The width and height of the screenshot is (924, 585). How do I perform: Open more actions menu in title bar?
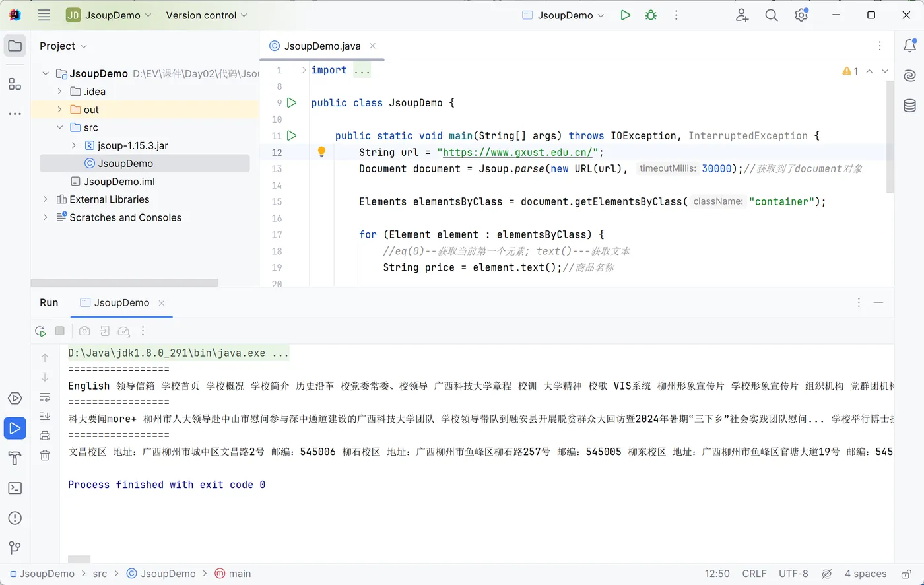pyautogui.click(x=676, y=15)
